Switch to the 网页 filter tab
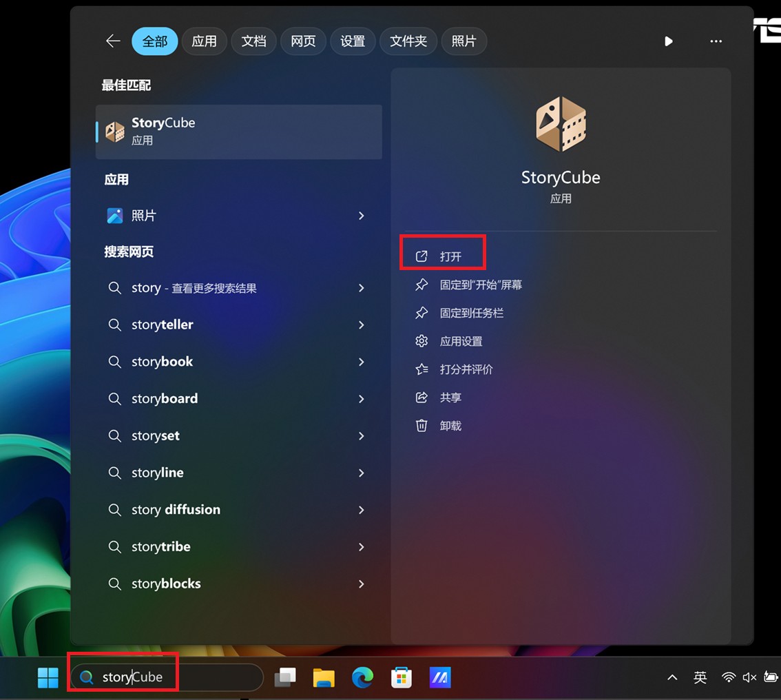781x700 pixels. click(303, 41)
